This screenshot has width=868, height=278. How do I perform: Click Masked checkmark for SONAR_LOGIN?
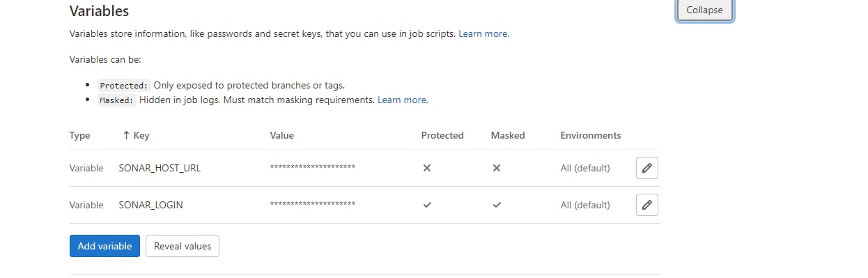497,205
